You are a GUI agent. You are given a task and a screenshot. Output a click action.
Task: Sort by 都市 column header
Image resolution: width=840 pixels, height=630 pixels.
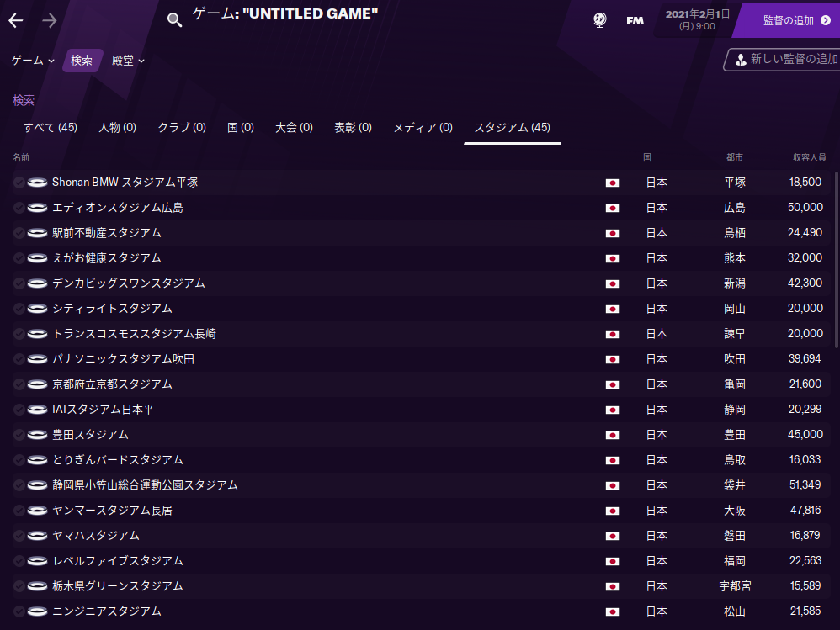point(735,157)
